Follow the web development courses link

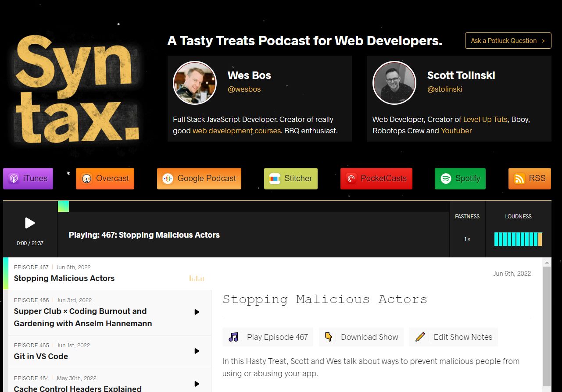coord(236,131)
